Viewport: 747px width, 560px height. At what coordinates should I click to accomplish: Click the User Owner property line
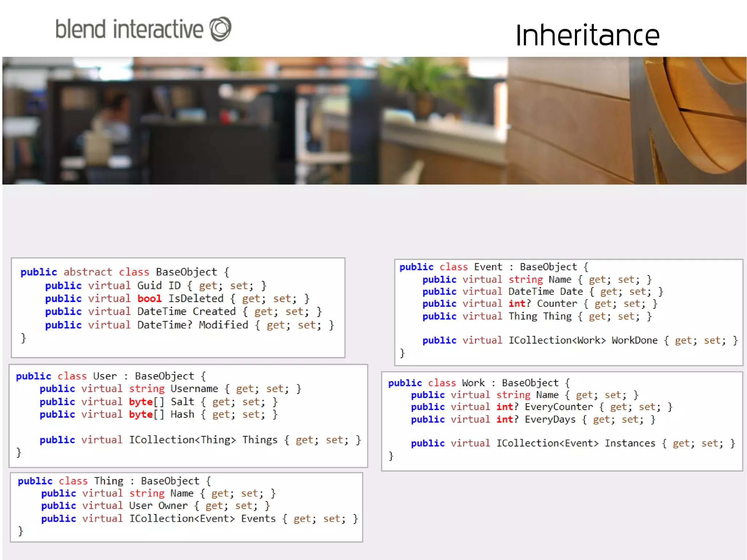155,506
